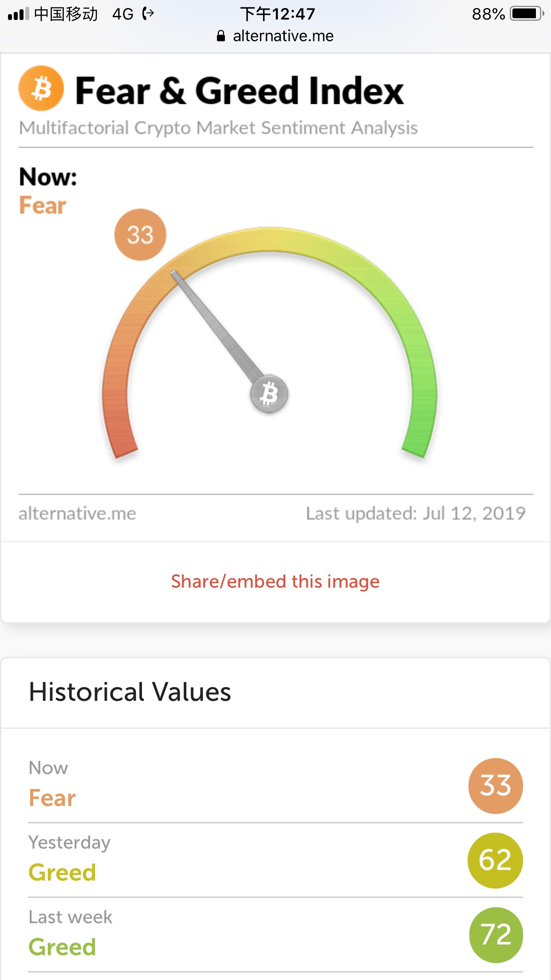Tap the cellular signal strength bars

tap(18, 14)
